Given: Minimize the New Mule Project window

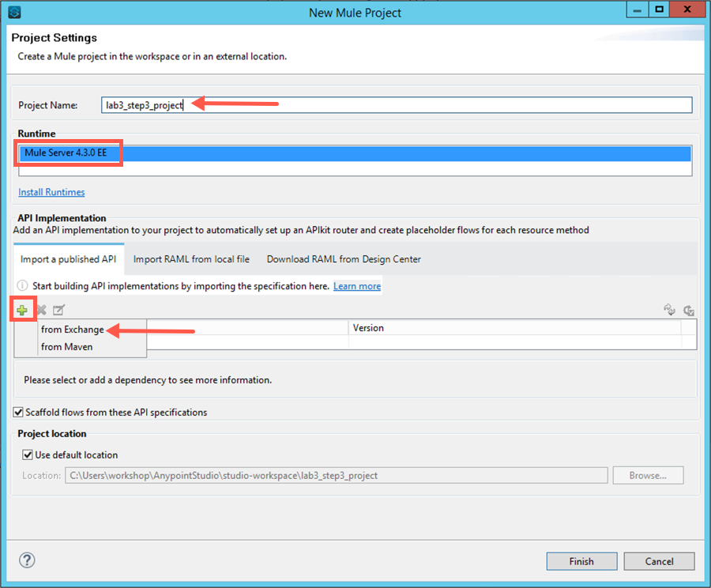Looking at the screenshot, I should point(637,10).
